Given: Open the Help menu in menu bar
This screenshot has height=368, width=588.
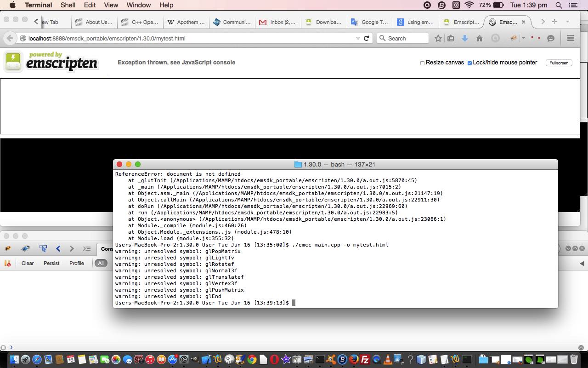Looking at the screenshot, I should [x=166, y=5].
